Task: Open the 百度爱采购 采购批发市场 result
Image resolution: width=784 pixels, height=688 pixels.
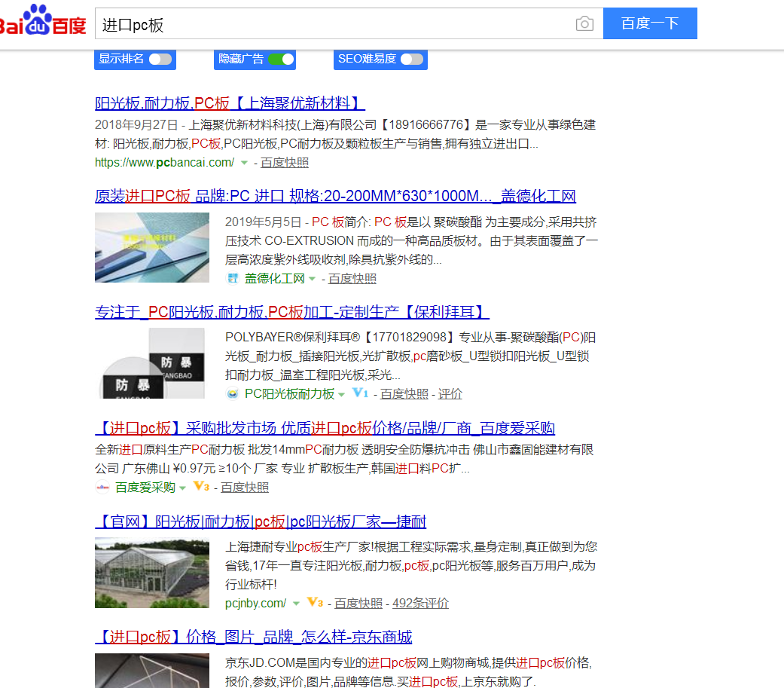Action: click(x=325, y=428)
